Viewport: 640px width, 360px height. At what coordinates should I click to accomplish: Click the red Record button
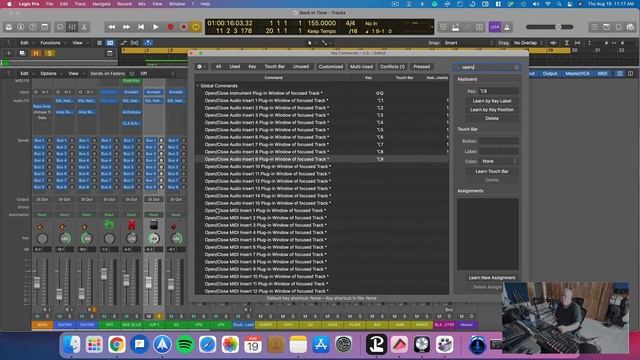(170, 27)
